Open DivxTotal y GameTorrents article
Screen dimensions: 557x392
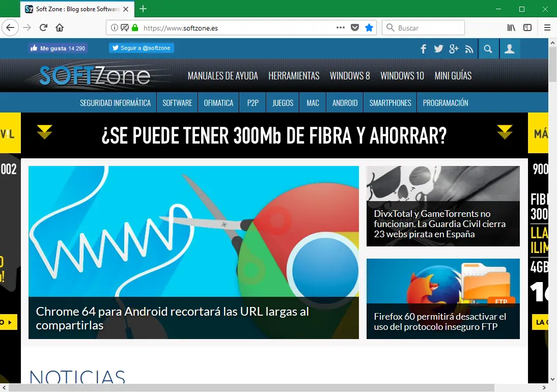(x=439, y=224)
